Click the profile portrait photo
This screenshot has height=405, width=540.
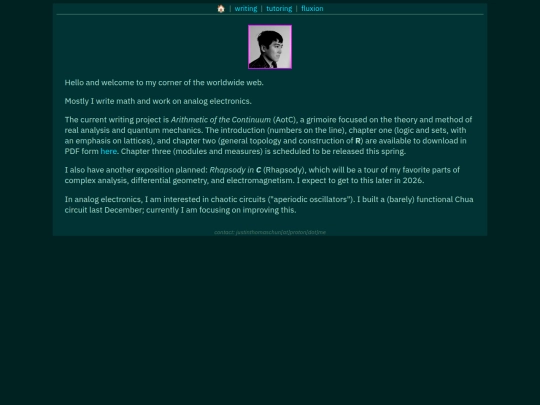pyautogui.click(x=270, y=47)
